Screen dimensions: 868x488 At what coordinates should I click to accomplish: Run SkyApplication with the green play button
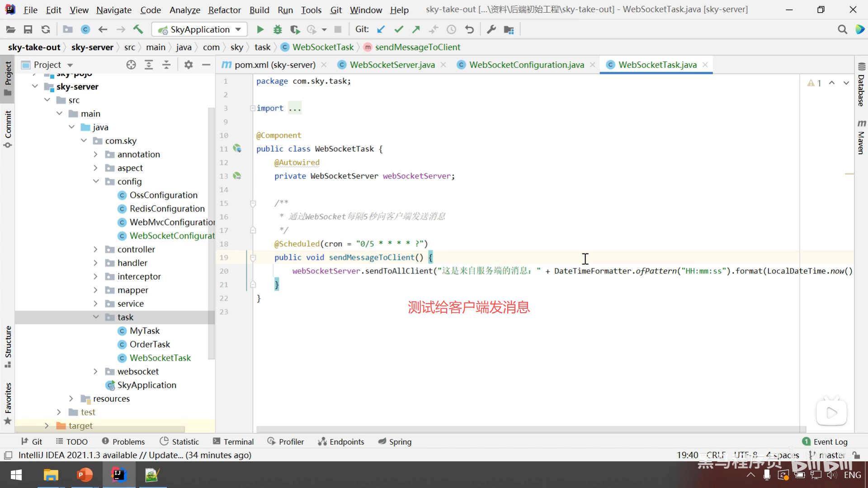pos(260,29)
